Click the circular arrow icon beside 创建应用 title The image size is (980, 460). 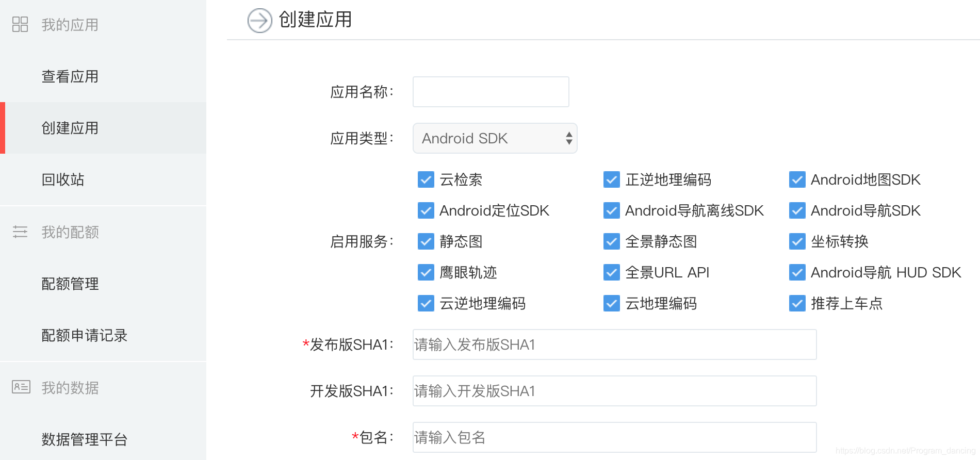pos(259,21)
